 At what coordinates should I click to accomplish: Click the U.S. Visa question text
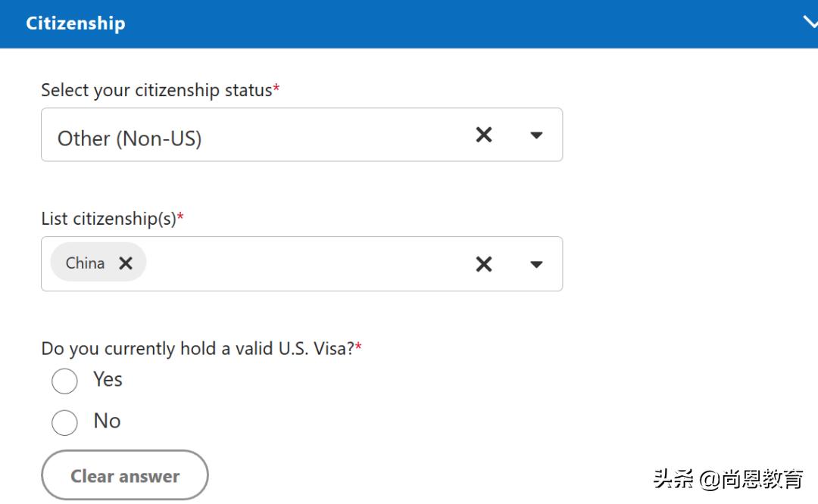click(x=198, y=348)
